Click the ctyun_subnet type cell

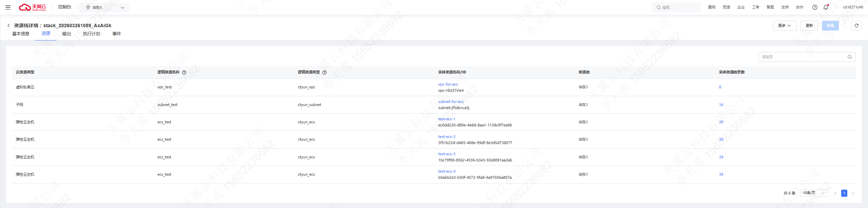click(x=309, y=105)
